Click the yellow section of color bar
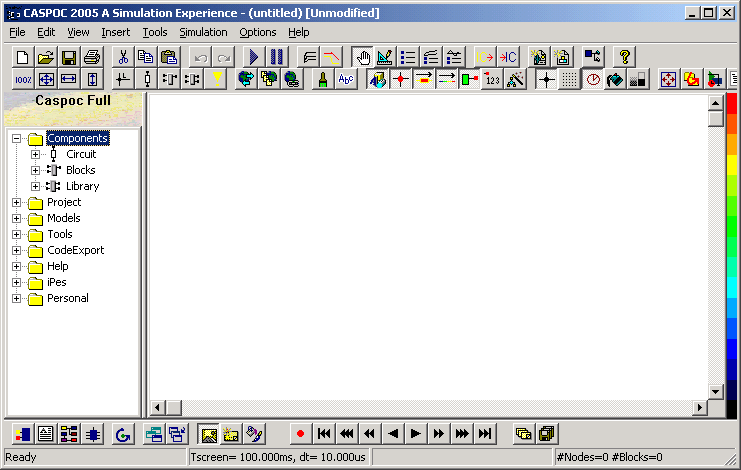The image size is (741, 470). point(732,165)
